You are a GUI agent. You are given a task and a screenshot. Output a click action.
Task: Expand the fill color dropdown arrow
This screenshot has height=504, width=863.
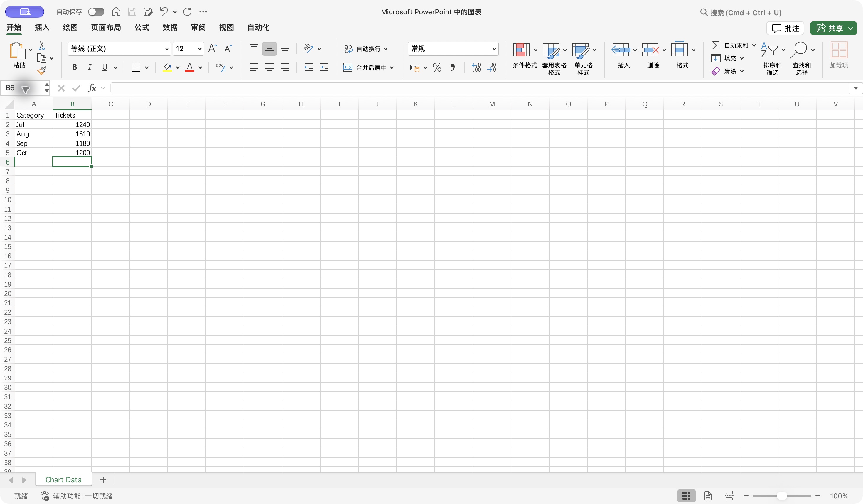(178, 67)
